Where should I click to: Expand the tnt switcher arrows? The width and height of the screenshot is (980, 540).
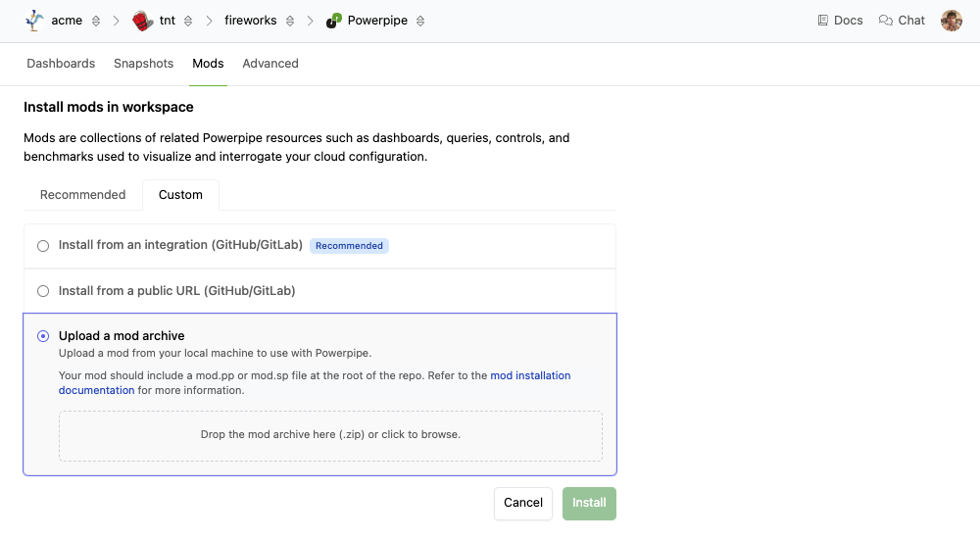click(x=188, y=21)
